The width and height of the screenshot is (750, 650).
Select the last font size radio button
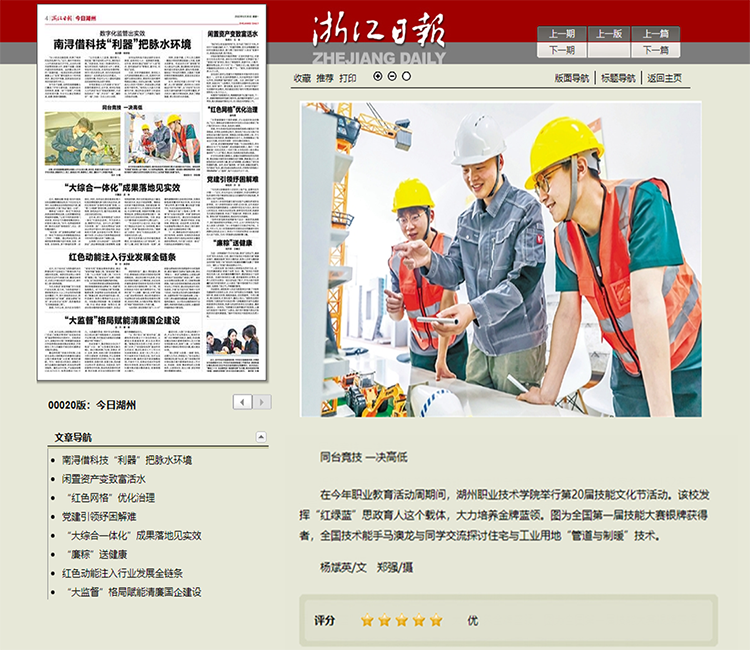(x=404, y=76)
